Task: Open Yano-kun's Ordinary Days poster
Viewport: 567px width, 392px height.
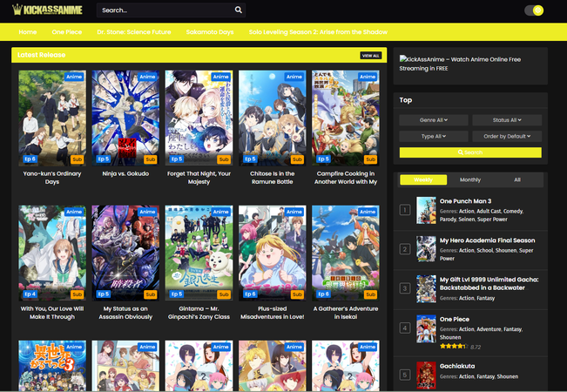Action: coord(52,118)
